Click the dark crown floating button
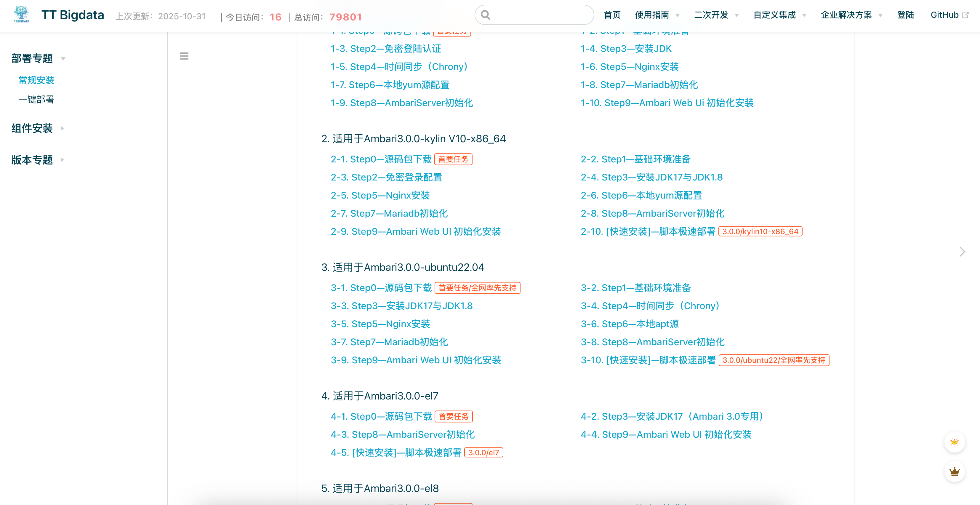 pos(954,472)
